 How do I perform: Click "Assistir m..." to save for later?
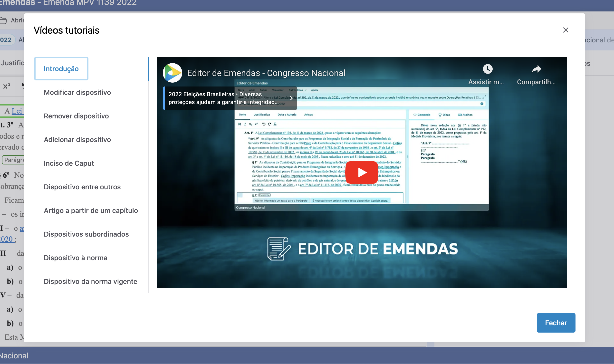tap(486, 82)
